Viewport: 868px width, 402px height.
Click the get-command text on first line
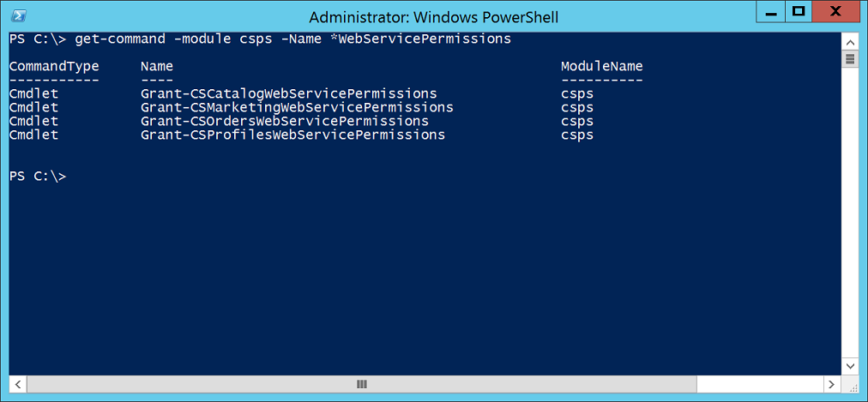120,39
